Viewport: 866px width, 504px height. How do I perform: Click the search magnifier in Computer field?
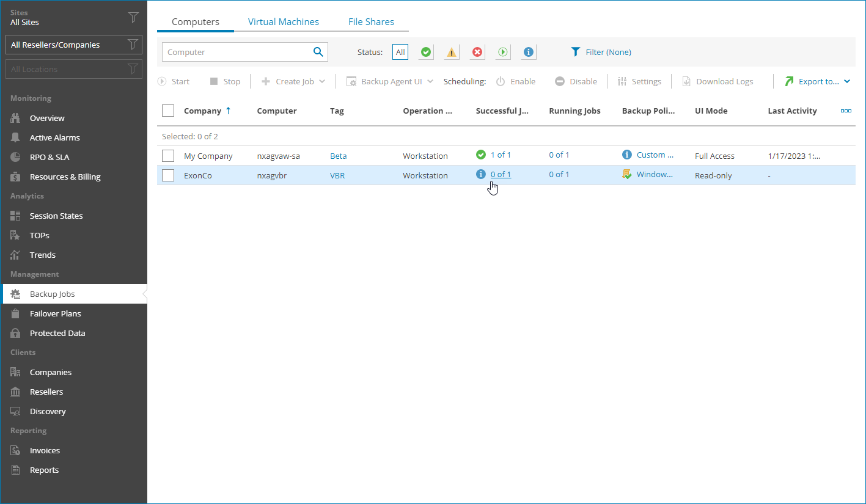tap(318, 52)
